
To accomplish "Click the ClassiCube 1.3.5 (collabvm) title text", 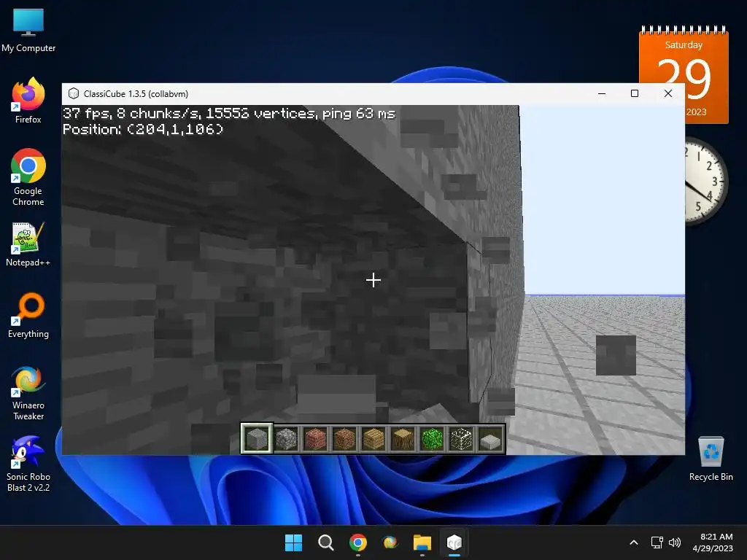I will coord(136,94).
